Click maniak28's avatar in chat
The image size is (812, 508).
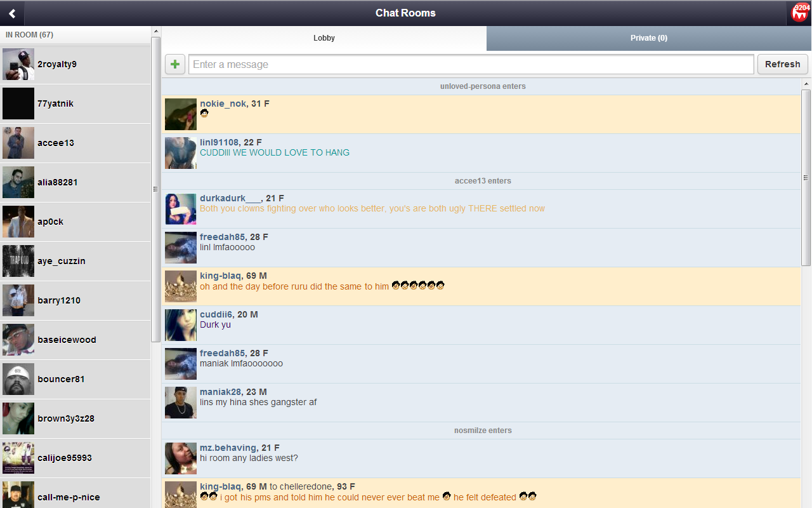click(181, 403)
